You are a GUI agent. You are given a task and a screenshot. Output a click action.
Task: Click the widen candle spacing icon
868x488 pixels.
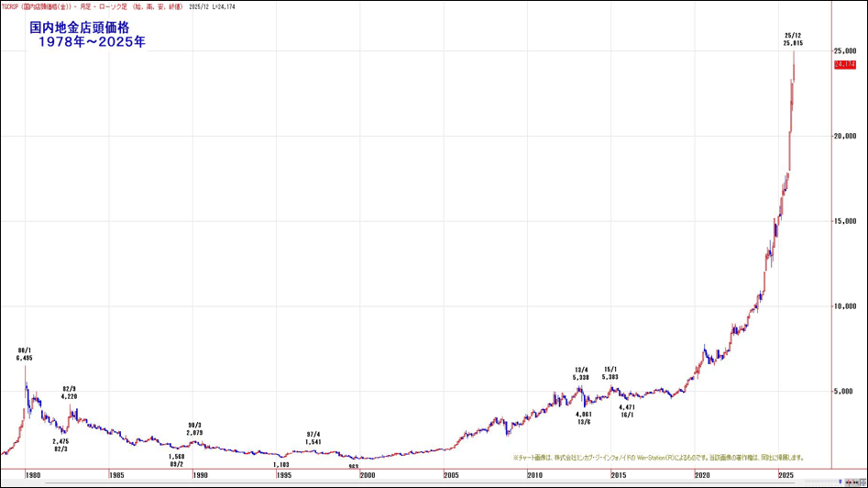tap(855, 482)
